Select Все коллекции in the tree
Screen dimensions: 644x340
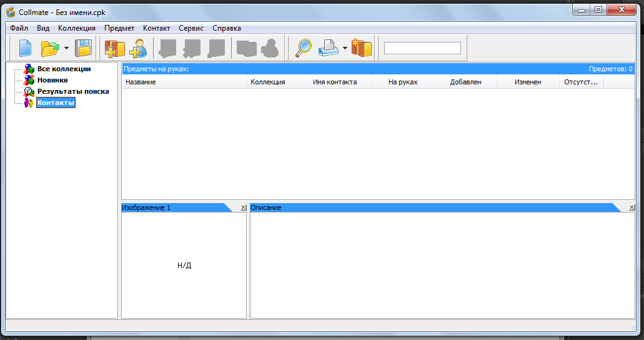64,69
